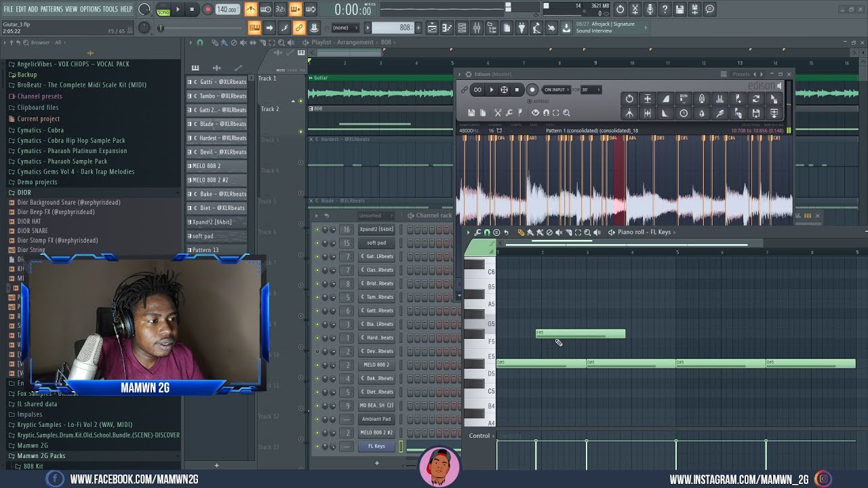The width and height of the screenshot is (868, 488).
Task: Select the piano roll mute tool icon
Action: (x=559, y=232)
